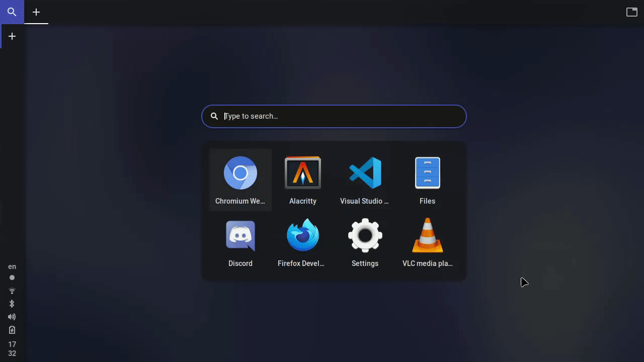
Task: Open the Files app
Action: (427, 180)
